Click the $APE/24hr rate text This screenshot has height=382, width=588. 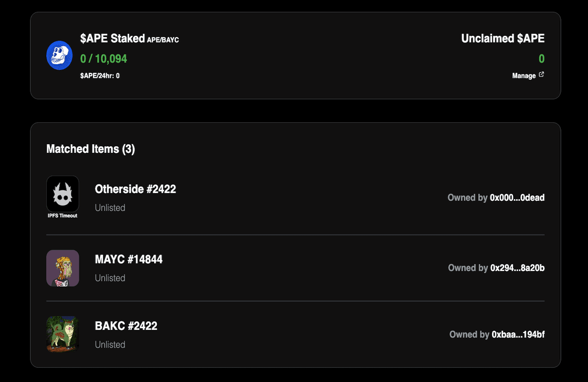(x=100, y=76)
